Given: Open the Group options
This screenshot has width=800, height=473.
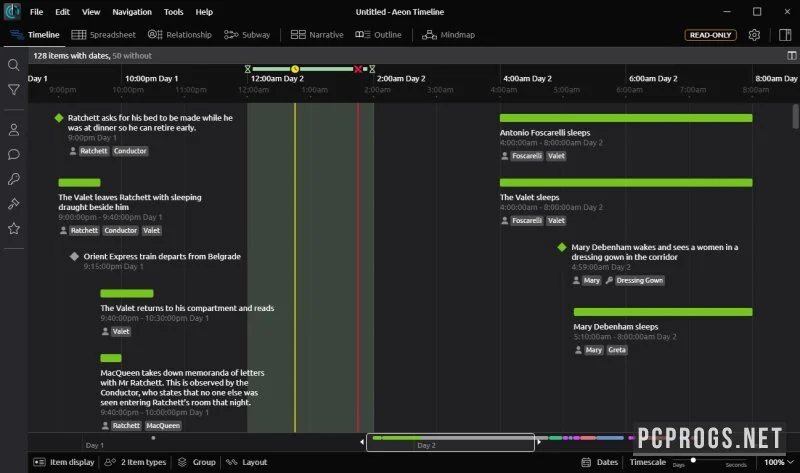Looking at the screenshot, I should 197,462.
